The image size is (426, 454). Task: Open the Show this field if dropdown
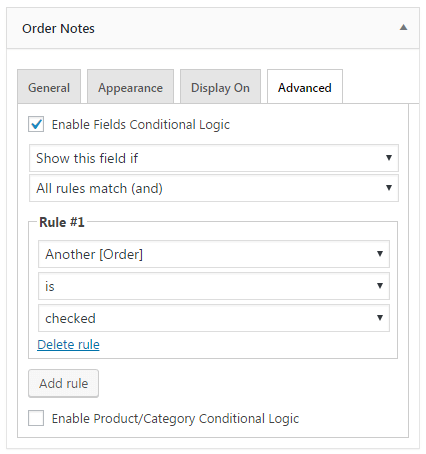[214, 158]
